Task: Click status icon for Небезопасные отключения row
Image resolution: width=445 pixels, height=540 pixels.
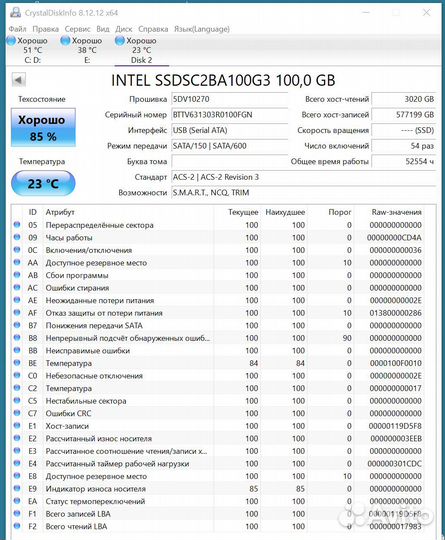Action: click(17, 375)
